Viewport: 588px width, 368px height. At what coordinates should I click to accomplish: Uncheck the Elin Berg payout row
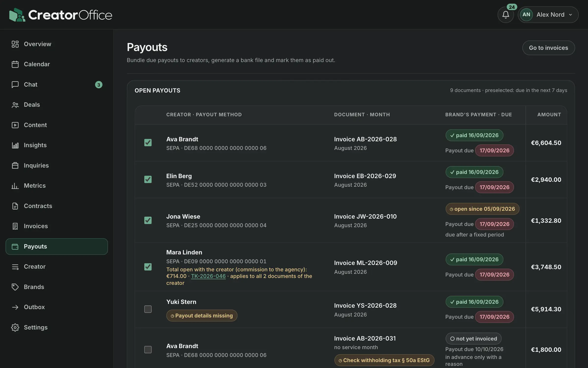[148, 179]
